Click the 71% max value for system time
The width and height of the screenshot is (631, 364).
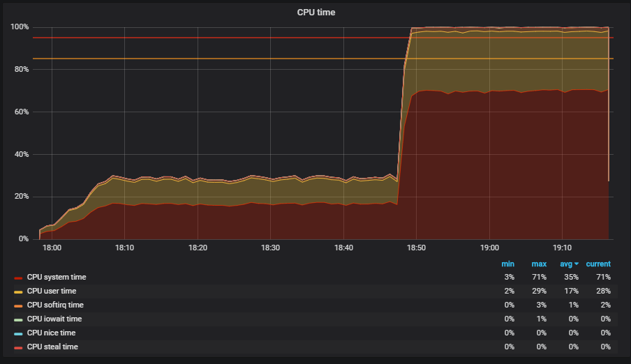(539, 277)
